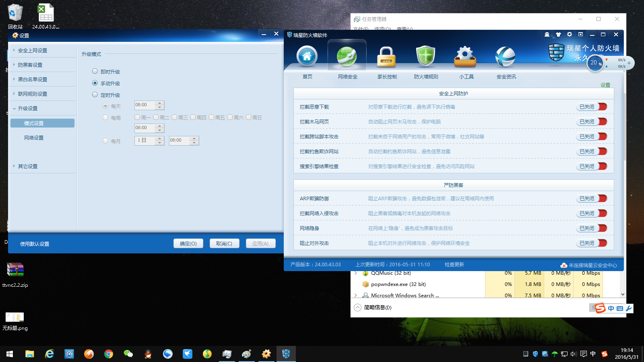This screenshot has width=644, height=362.
Task: Select the 定时升级 radio button
Action: 95,95
